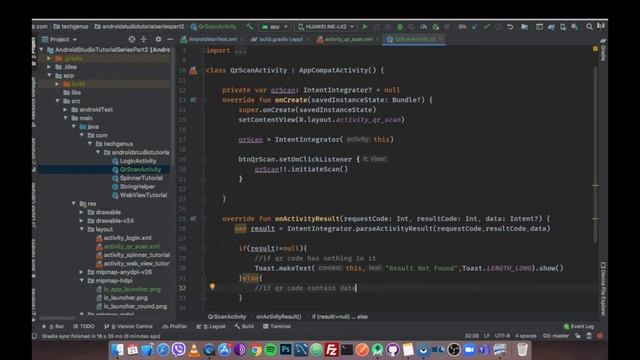Click the Git update project arrow
This screenshot has width=640, height=360.
click(x=474, y=27)
